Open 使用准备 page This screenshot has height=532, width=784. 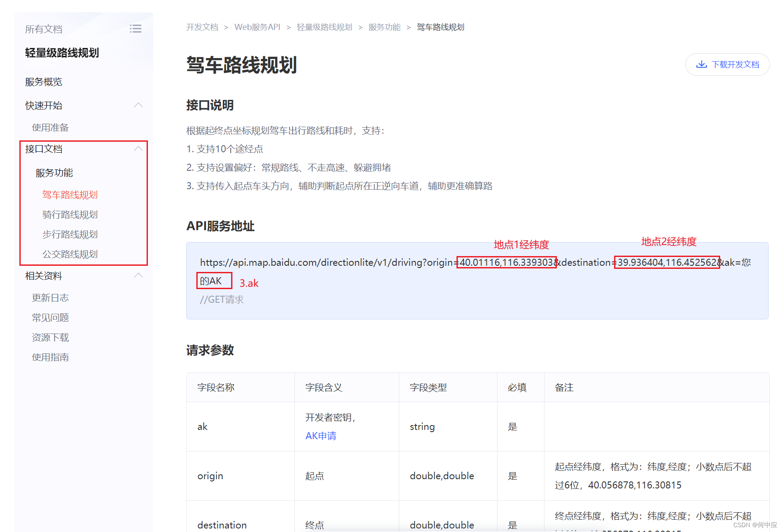coord(50,128)
